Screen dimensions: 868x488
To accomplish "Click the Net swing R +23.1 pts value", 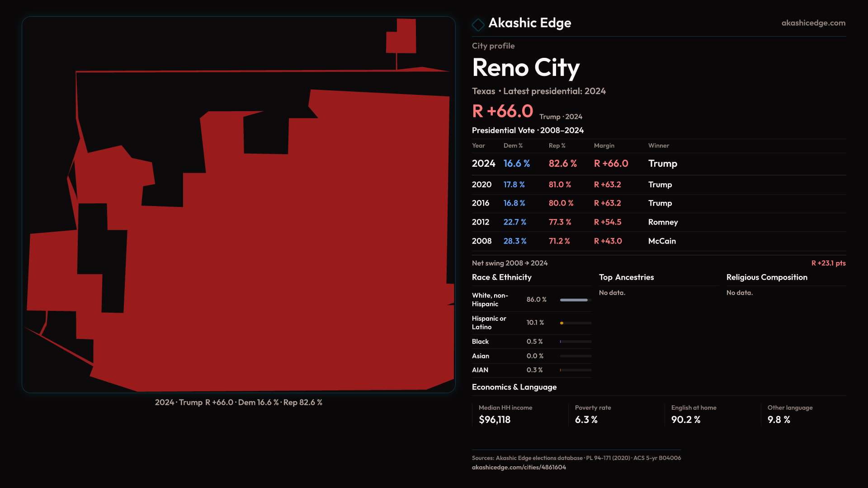I will 828,263.
